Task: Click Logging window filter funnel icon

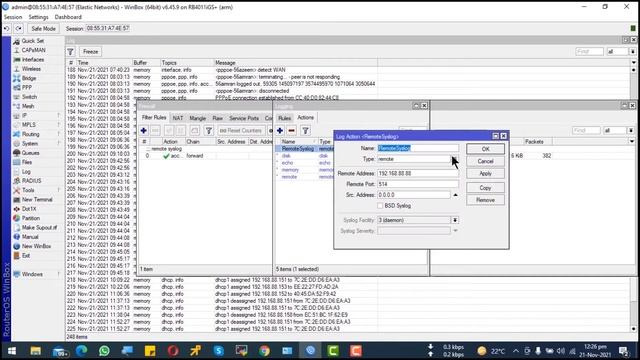Action: (305, 131)
